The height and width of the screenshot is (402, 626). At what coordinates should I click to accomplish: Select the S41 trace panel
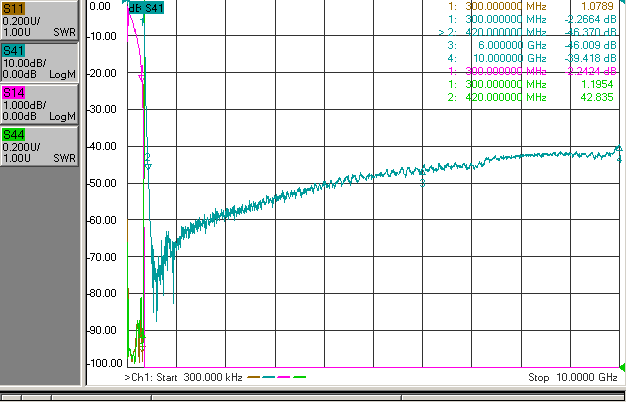pyautogui.click(x=39, y=61)
